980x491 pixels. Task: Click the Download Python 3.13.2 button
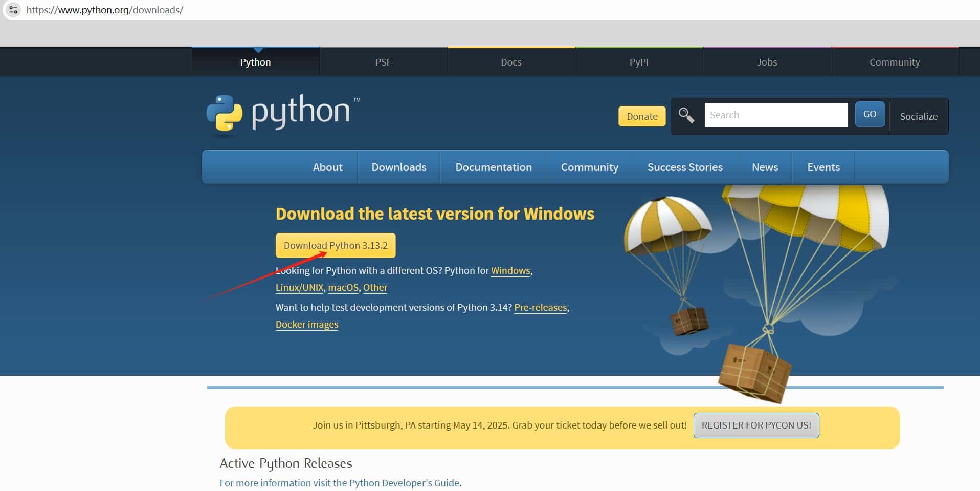[x=336, y=245]
